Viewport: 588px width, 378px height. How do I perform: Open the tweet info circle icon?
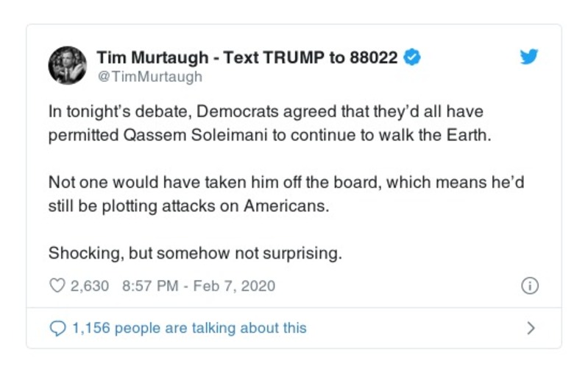[x=529, y=286]
